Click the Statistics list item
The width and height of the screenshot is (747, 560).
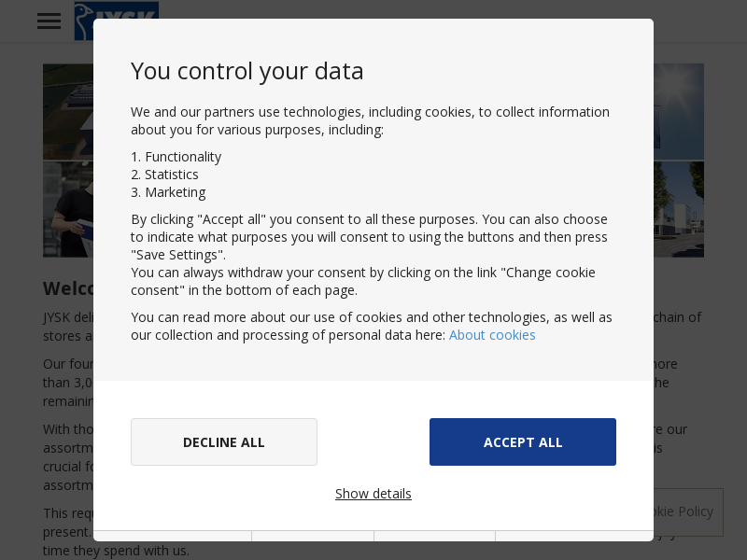click(x=165, y=175)
